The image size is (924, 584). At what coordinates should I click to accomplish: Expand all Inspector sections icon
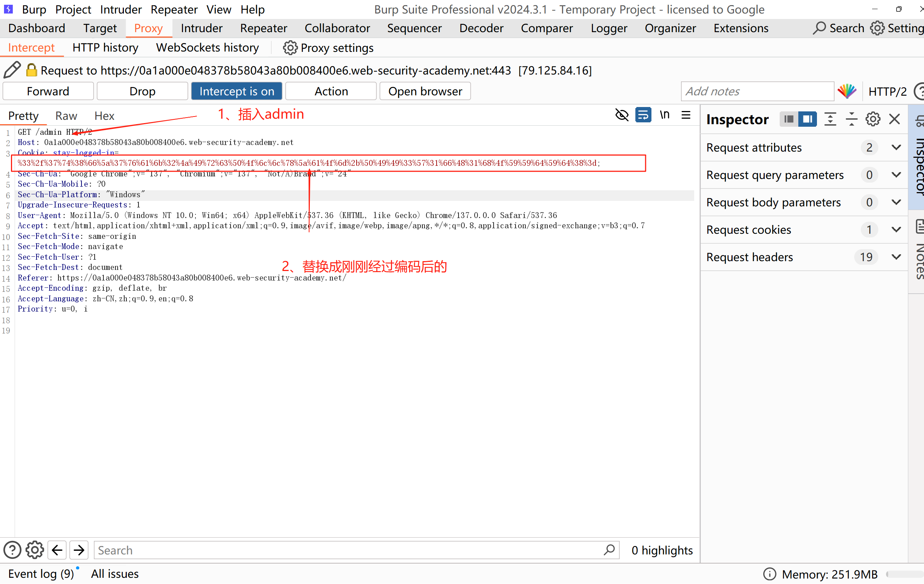(830, 119)
